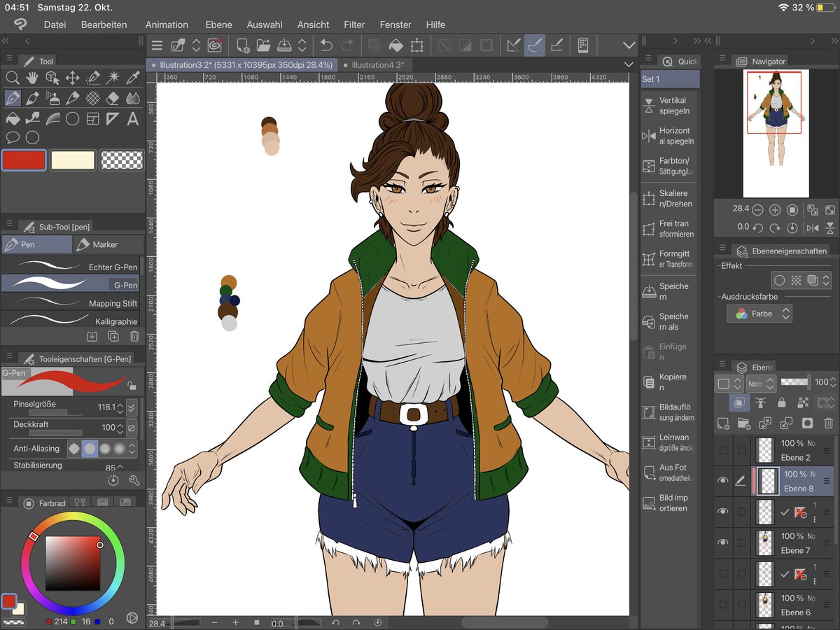
Task: Open file using folder icon in command bar
Action: click(263, 45)
